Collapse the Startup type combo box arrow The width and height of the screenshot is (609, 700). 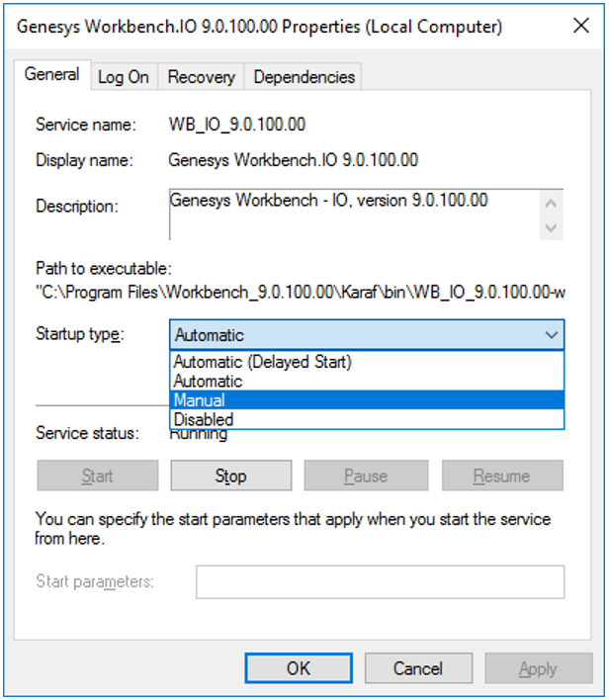[x=551, y=335]
